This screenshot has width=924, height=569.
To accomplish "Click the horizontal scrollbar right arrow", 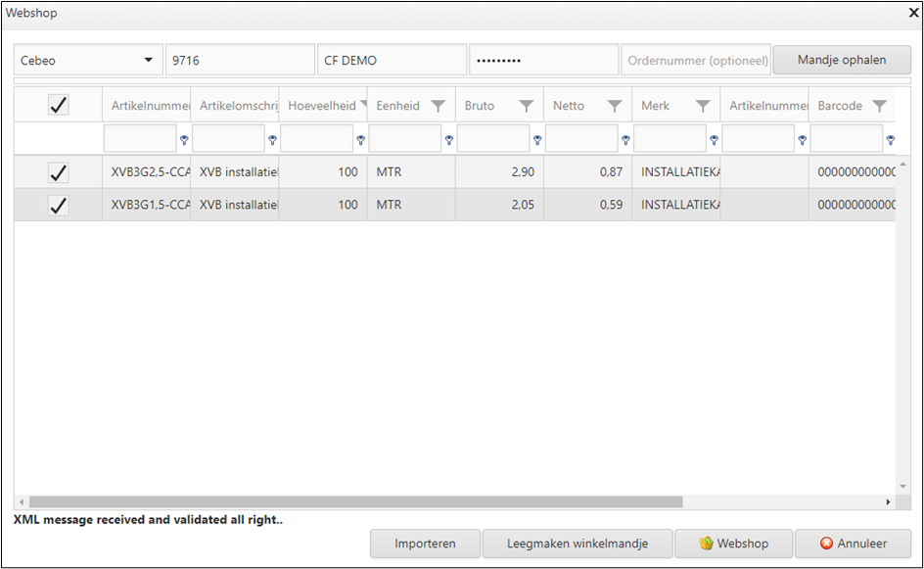I will tap(888, 502).
